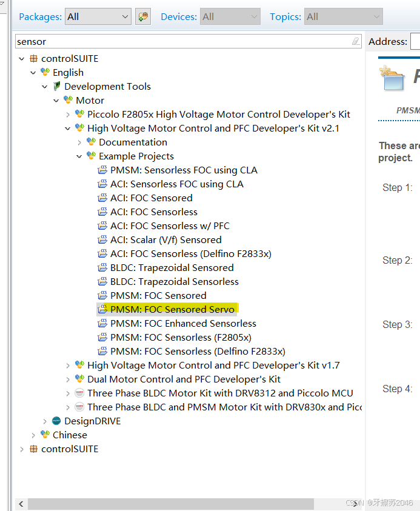
Task: Select BLDC: Trapezoidal Sensorless project
Action: click(175, 282)
